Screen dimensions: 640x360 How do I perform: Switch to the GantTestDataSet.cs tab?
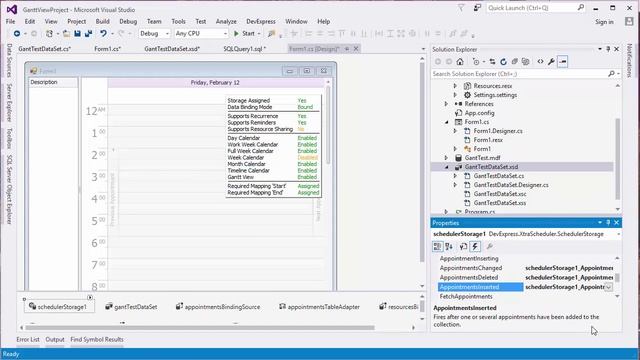pos(45,49)
